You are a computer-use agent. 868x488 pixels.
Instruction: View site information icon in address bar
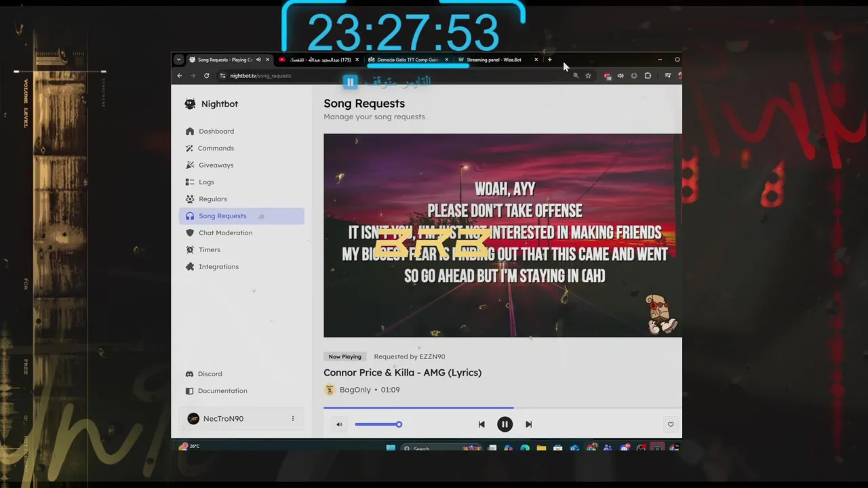[x=222, y=76]
